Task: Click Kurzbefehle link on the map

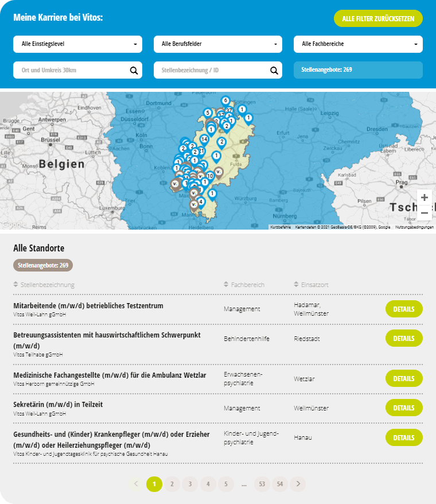Action: pos(281,227)
